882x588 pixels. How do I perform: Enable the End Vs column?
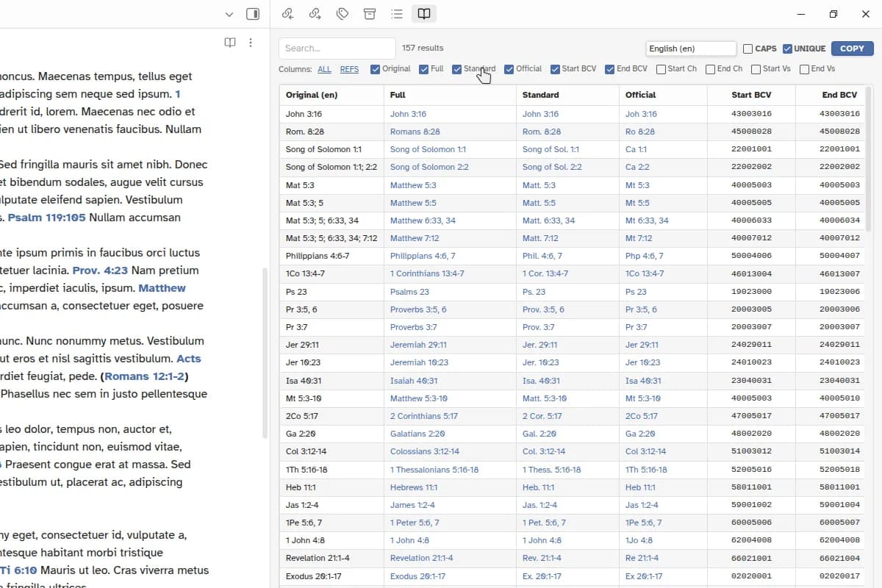click(804, 69)
